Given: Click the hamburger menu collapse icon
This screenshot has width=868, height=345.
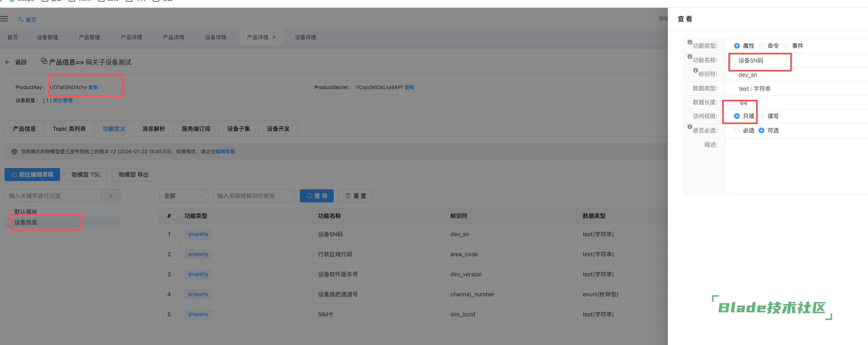Looking at the screenshot, I should tap(4, 19).
